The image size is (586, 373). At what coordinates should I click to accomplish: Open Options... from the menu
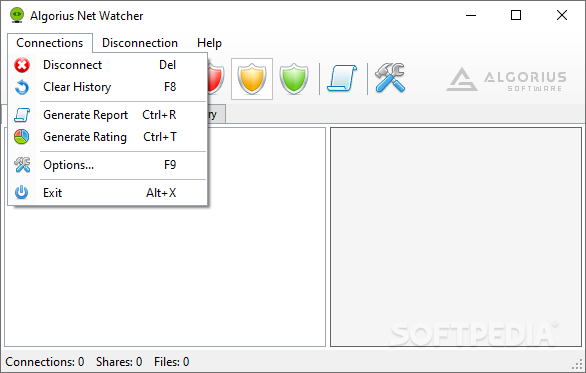tap(108, 165)
